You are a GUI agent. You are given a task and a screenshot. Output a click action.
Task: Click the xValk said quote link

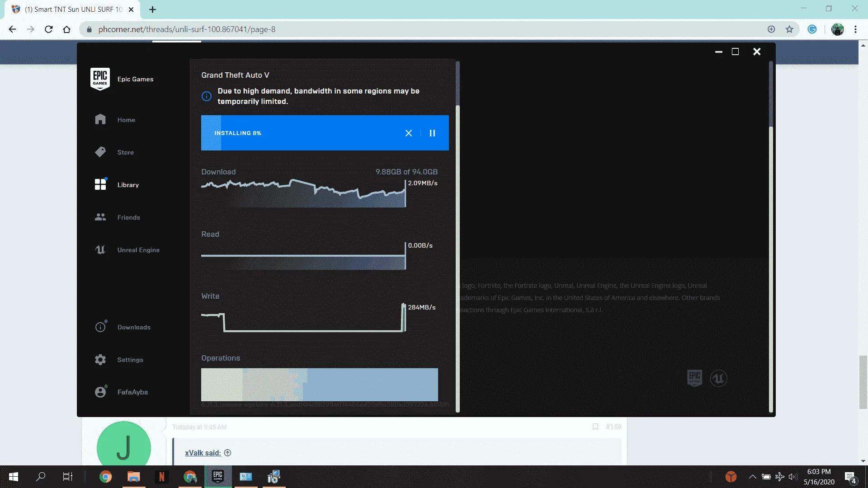click(x=203, y=453)
